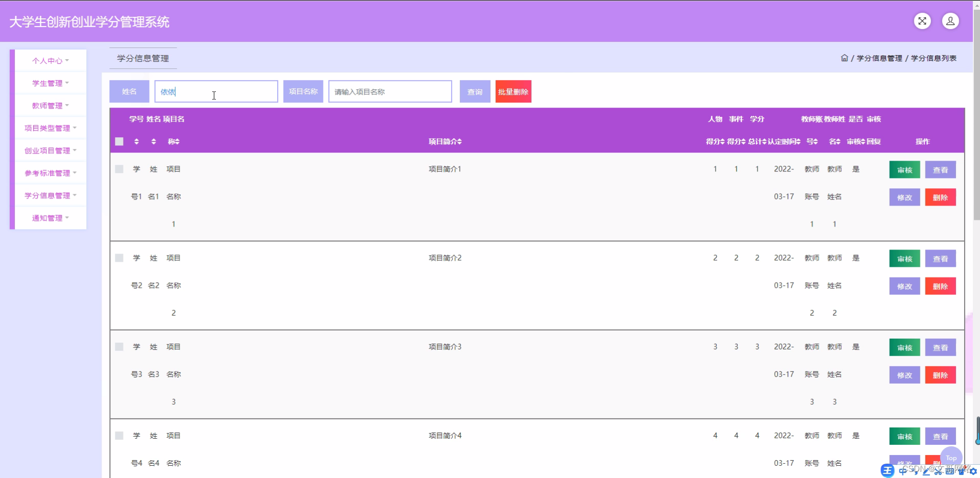The width and height of the screenshot is (980, 478).
Task: Expand 学生管理 sidebar menu
Action: coord(51,83)
